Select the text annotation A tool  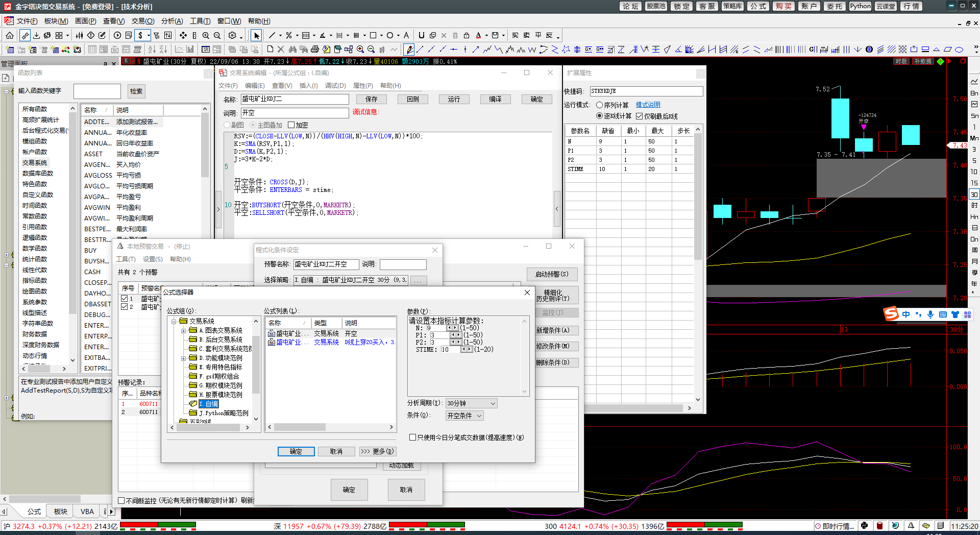pos(406,35)
